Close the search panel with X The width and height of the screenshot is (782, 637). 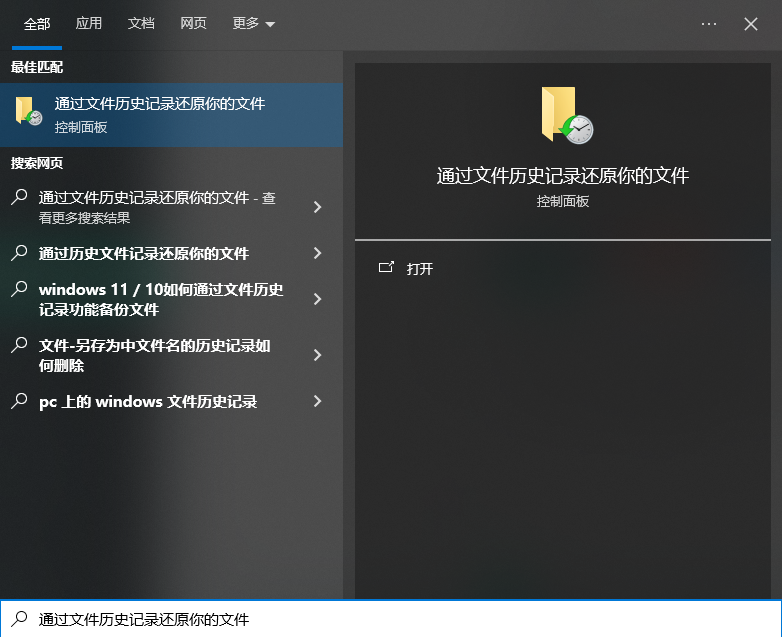[751, 24]
